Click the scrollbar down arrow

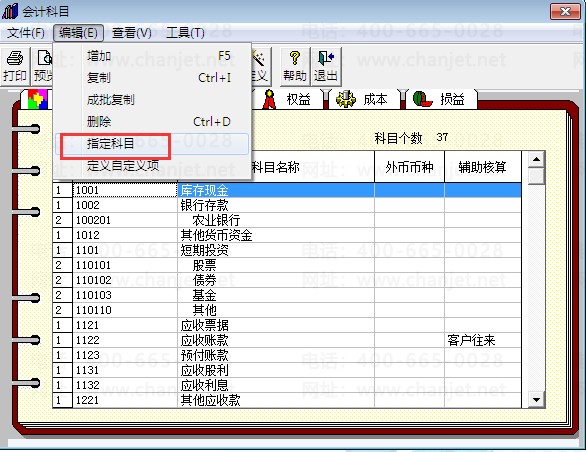[x=536, y=400]
